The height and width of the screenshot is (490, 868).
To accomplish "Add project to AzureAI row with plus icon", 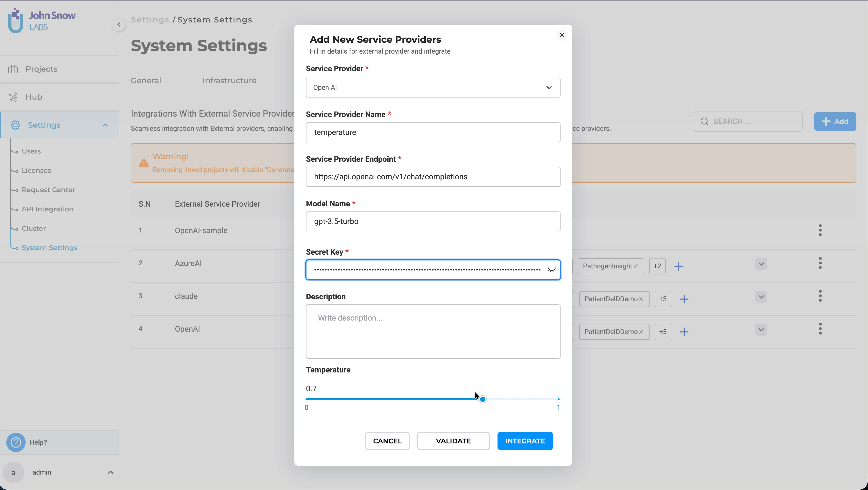I will (678, 266).
